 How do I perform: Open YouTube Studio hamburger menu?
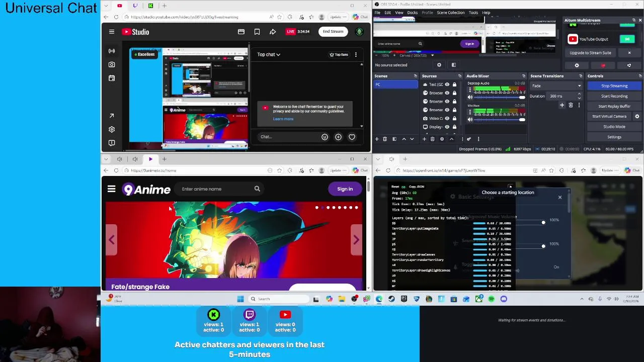click(112, 32)
